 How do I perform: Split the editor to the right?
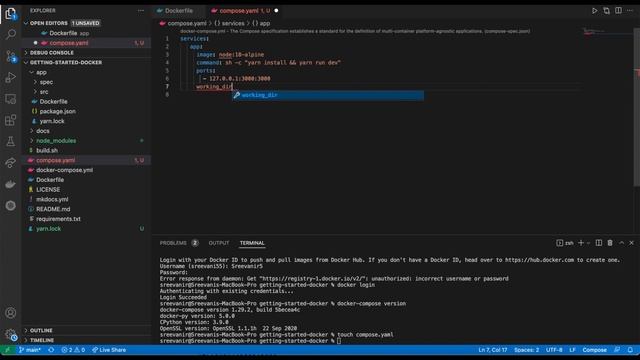click(x=618, y=11)
